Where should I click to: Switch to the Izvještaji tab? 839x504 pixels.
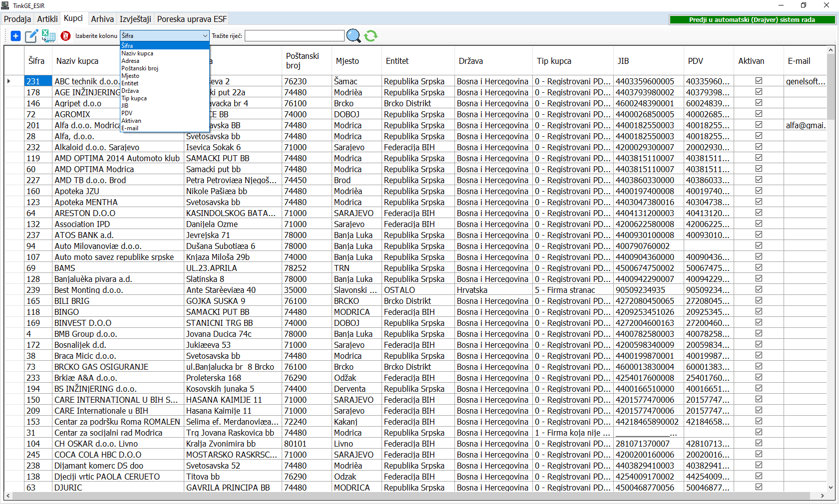(135, 19)
